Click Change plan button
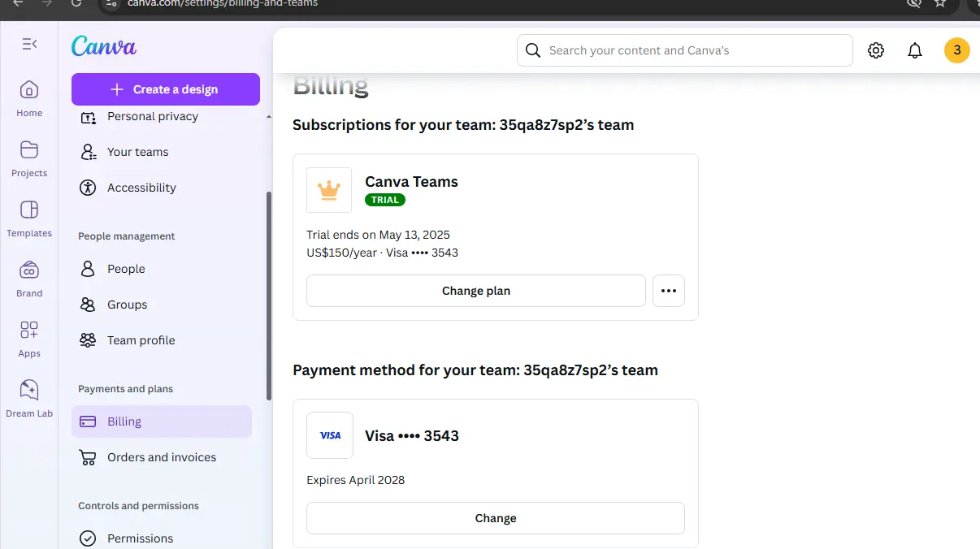980x549 pixels. pyautogui.click(x=476, y=291)
